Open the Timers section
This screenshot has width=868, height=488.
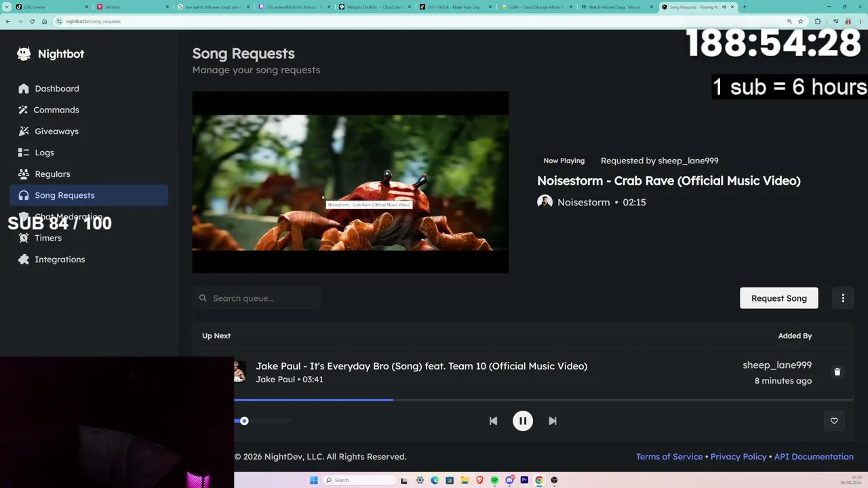point(89,238)
